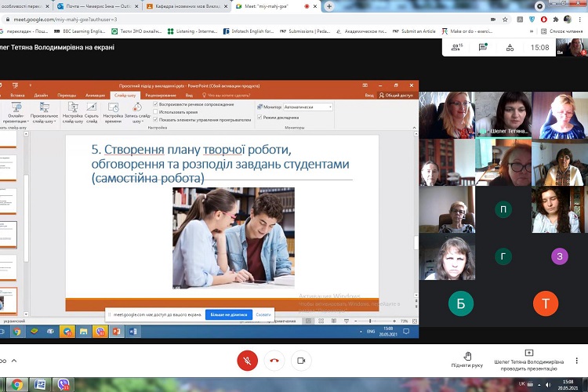Open the PDF extension icon in Chrome
The width and height of the screenshot is (588, 392).
(520, 19)
